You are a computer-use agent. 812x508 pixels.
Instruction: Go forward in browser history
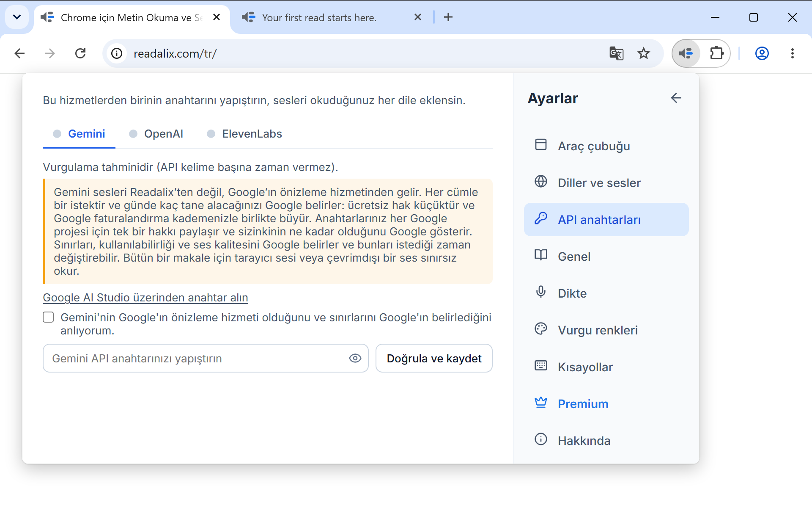pyautogui.click(x=50, y=54)
